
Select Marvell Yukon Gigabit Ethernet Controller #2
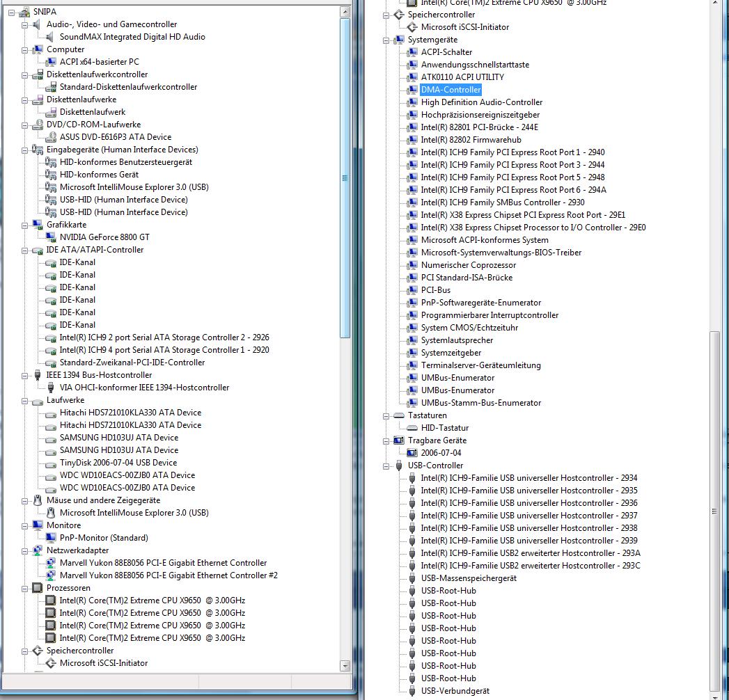(168, 575)
